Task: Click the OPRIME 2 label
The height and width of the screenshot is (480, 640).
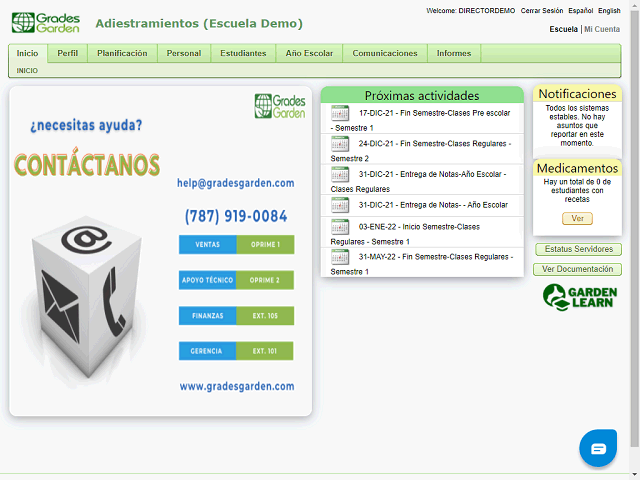Action: [x=265, y=280]
